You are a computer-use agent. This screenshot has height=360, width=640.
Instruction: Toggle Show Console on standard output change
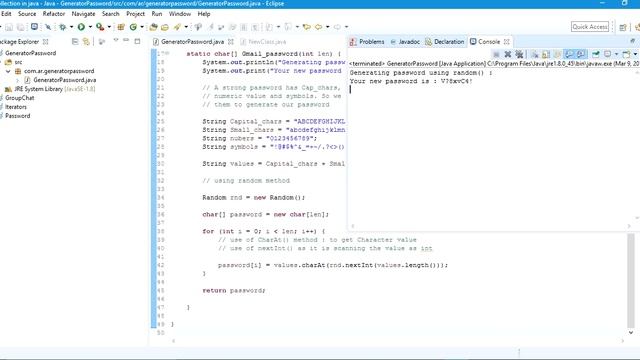pyautogui.click(x=569, y=54)
